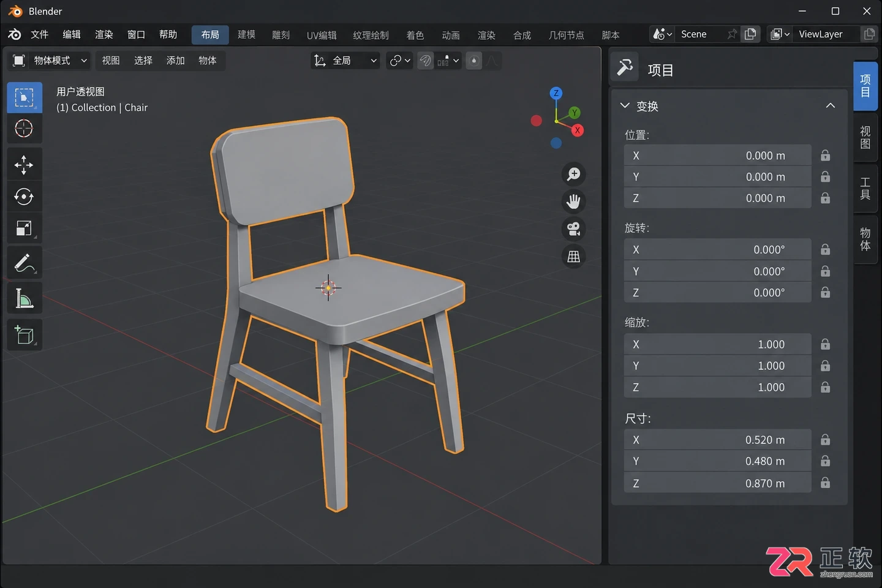The image size is (882, 588).
Task: Click the scale Y value field
Action: click(x=718, y=366)
